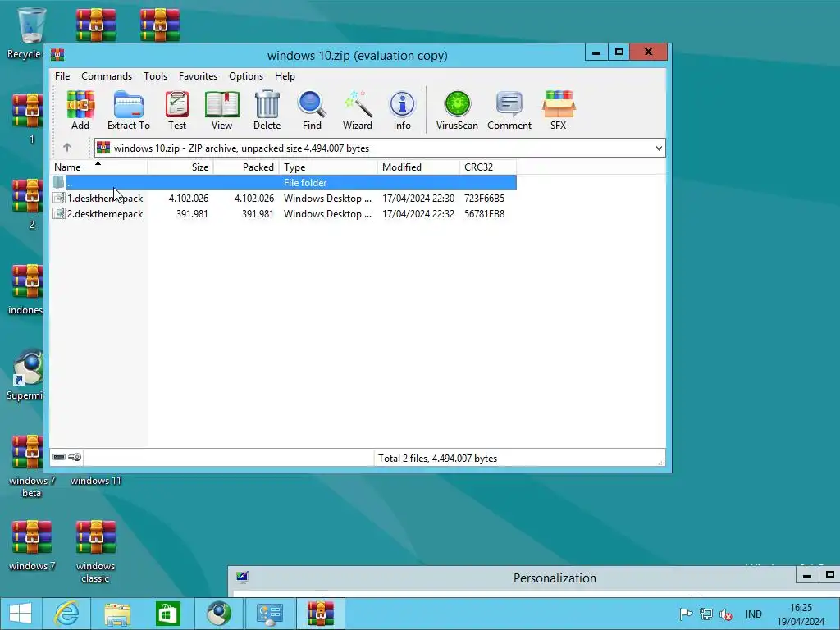The image size is (840, 630).
Task: Open the Help menu
Action: [285, 76]
